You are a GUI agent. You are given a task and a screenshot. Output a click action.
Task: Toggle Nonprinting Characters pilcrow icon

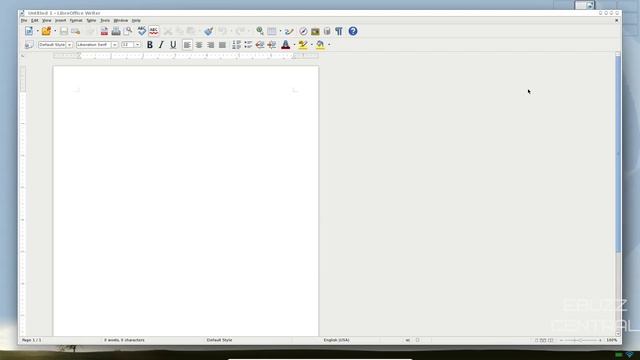point(339,31)
